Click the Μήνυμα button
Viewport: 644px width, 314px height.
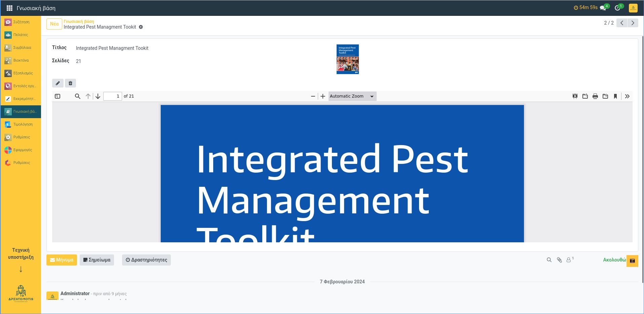[x=62, y=260]
